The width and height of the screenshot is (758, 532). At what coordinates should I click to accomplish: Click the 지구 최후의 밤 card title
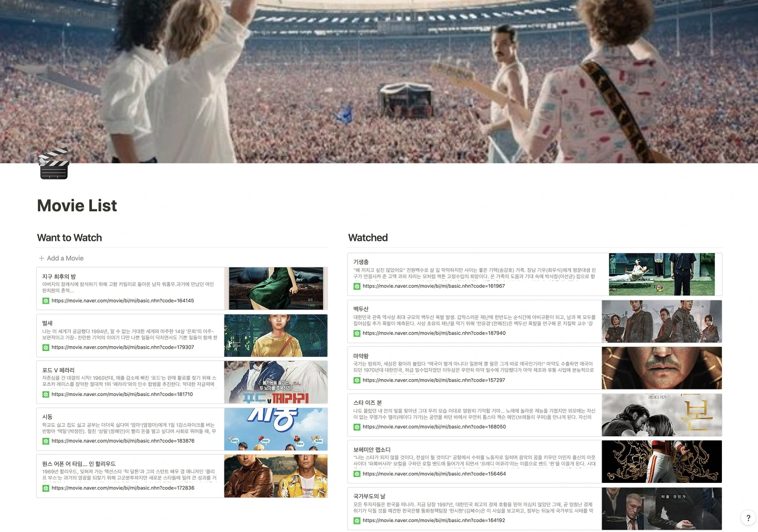click(x=59, y=276)
